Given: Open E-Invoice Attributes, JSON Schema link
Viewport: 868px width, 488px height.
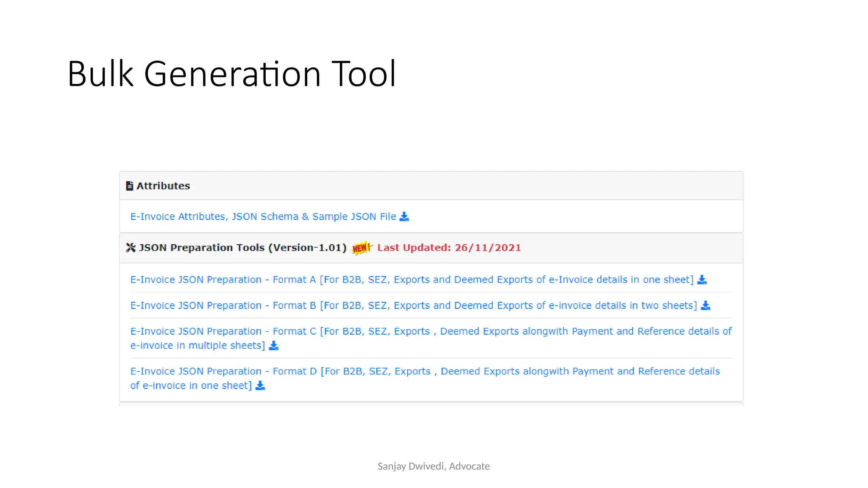Looking at the screenshot, I should (263, 216).
